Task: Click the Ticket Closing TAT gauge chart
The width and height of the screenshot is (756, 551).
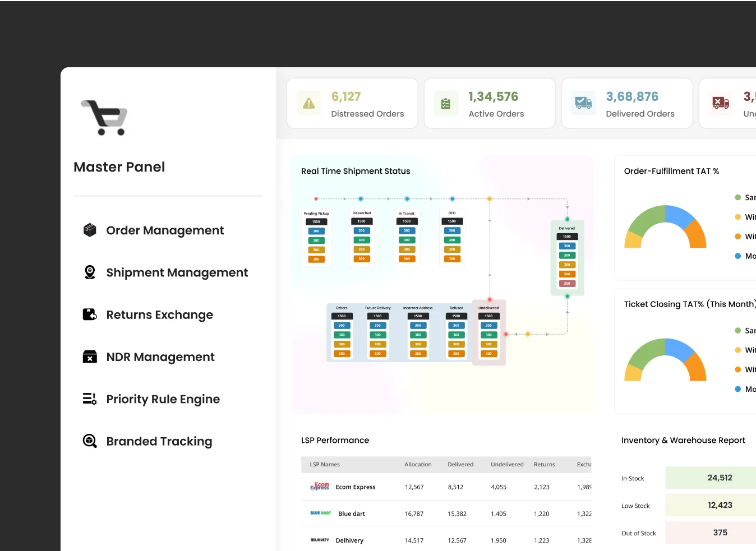Action: coord(665,359)
